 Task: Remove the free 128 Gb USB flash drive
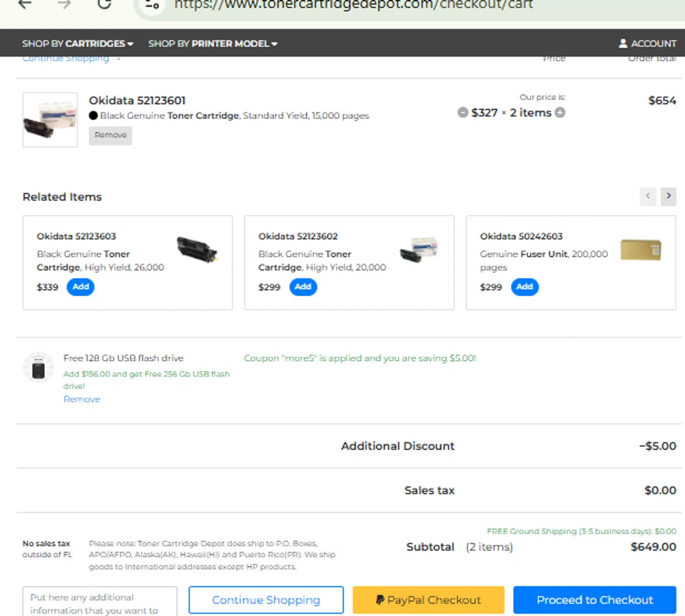pyautogui.click(x=82, y=399)
